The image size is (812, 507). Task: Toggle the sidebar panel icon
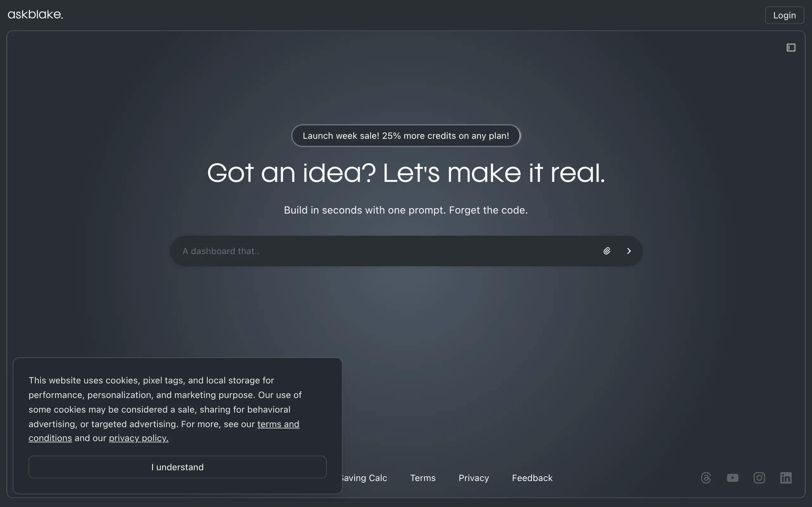[x=791, y=48]
